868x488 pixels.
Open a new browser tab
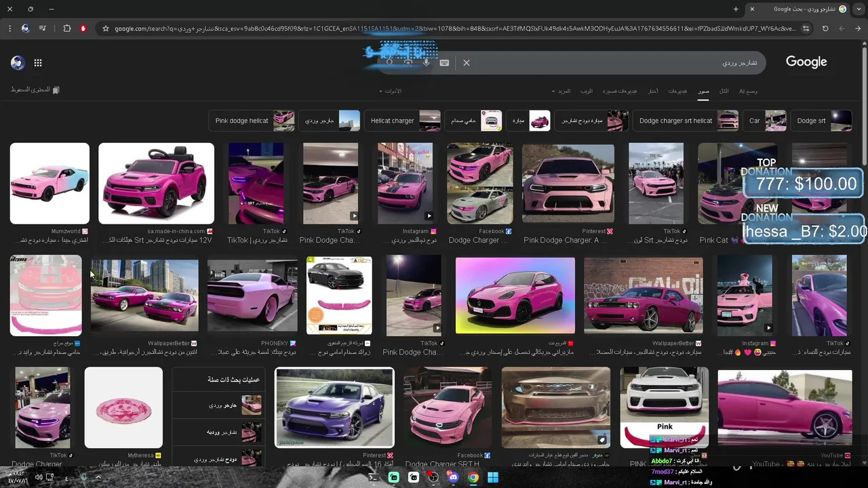[736, 9]
